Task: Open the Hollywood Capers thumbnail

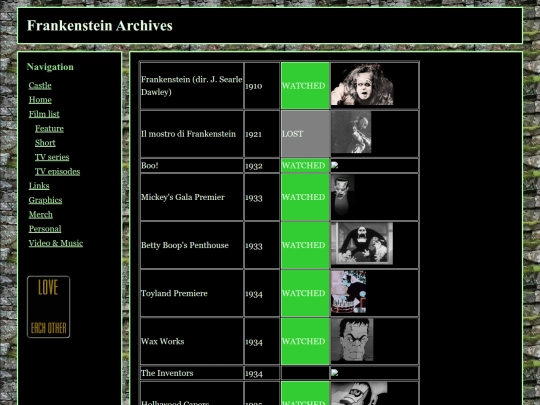Action: (x=359, y=394)
